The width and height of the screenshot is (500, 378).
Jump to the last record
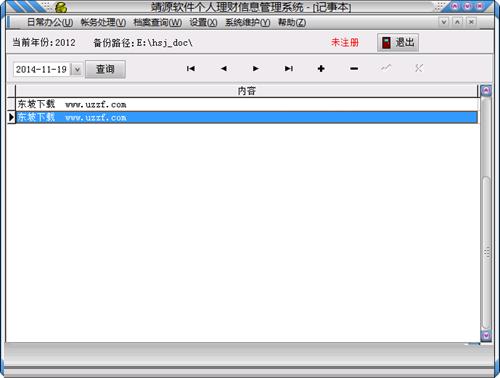click(x=289, y=69)
